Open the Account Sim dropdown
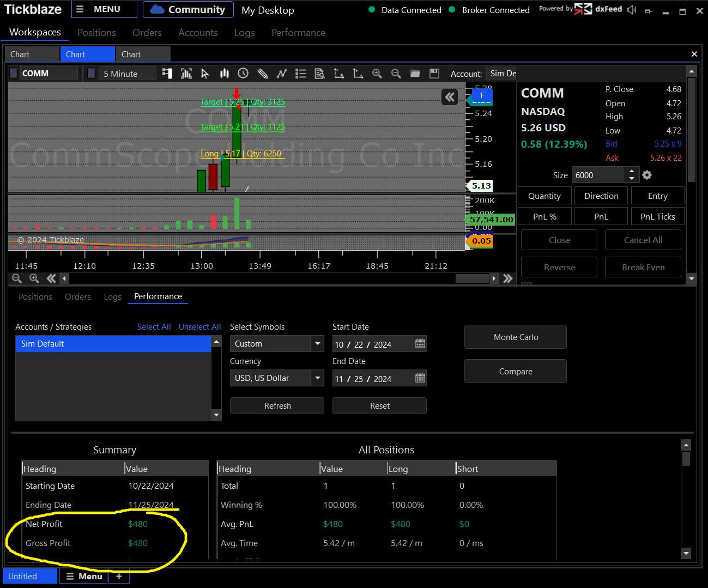Viewport: 708px width, 588px height. [x=501, y=74]
